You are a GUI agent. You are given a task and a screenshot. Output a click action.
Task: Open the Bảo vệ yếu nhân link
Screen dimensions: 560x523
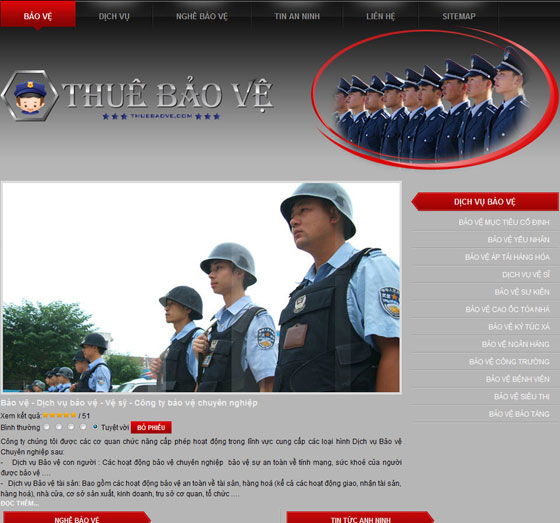point(519,240)
